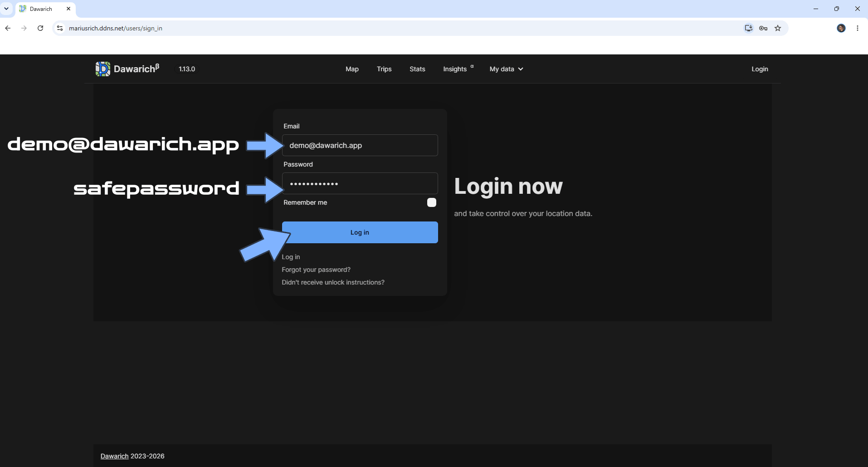The width and height of the screenshot is (868, 467).
Task: Click Forgot your password link
Action: click(x=316, y=270)
